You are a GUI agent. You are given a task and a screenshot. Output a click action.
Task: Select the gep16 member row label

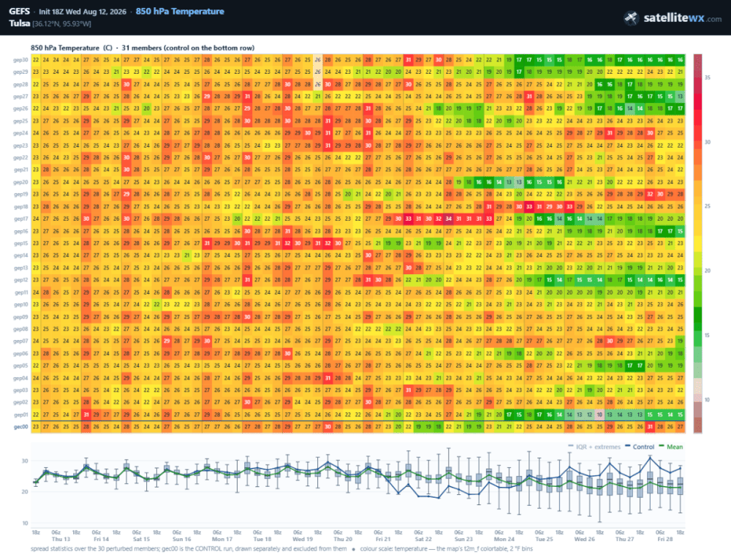coord(20,231)
